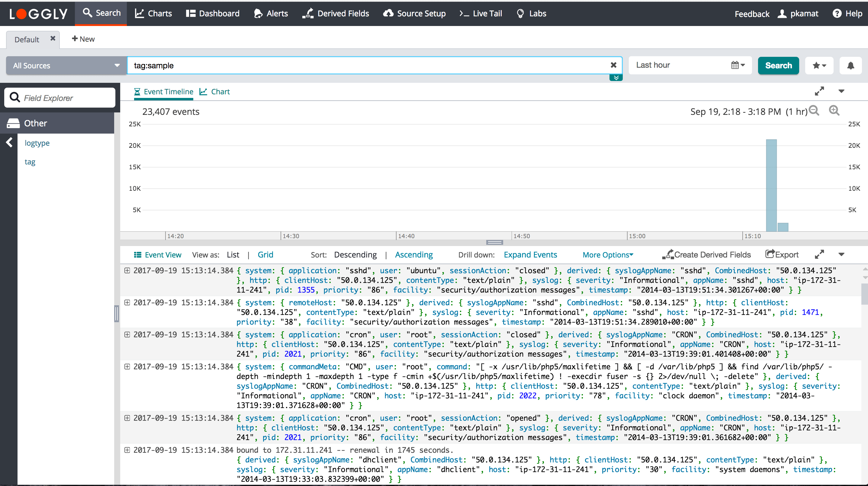Open the saved searches star menu

tap(819, 65)
